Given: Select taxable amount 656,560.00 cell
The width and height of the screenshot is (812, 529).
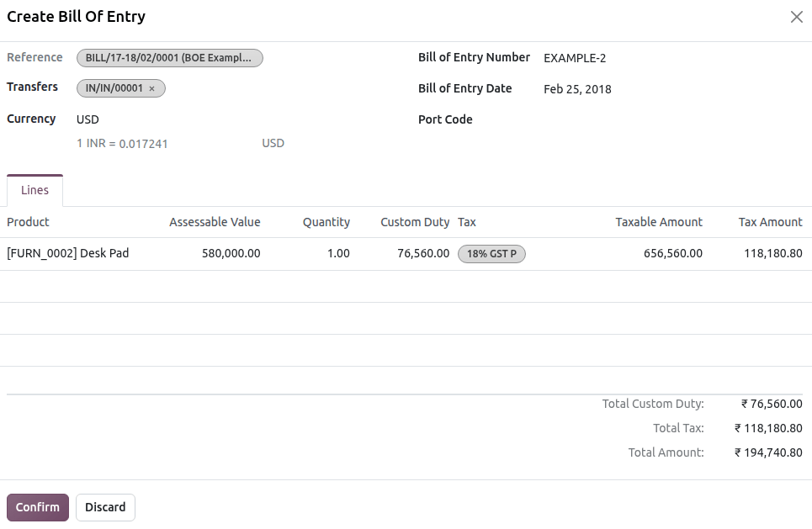Looking at the screenshot, I should pos(672,254).
